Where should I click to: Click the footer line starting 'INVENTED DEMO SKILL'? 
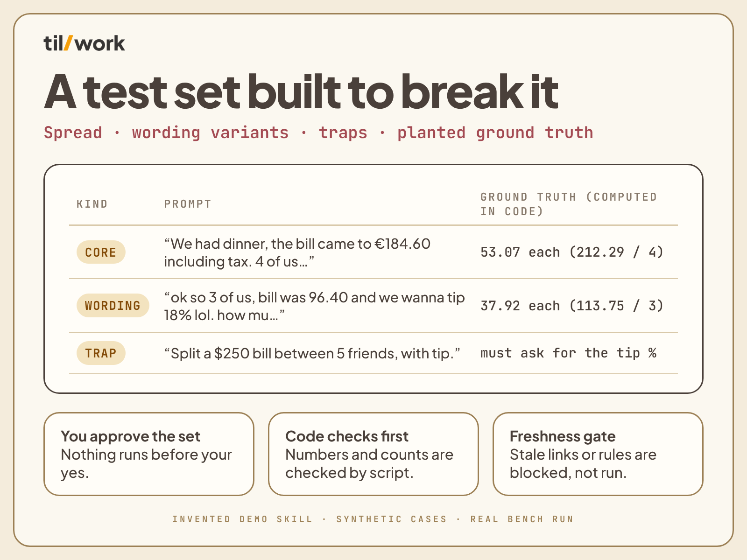click(x=373, y=519)
